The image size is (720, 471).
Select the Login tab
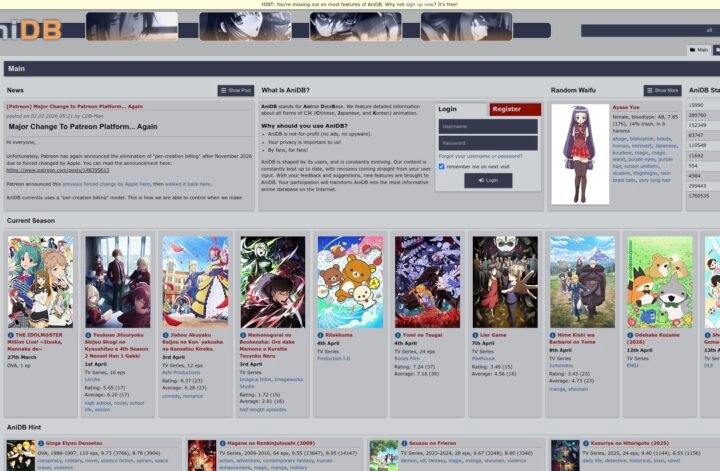[x=448, y=109]
